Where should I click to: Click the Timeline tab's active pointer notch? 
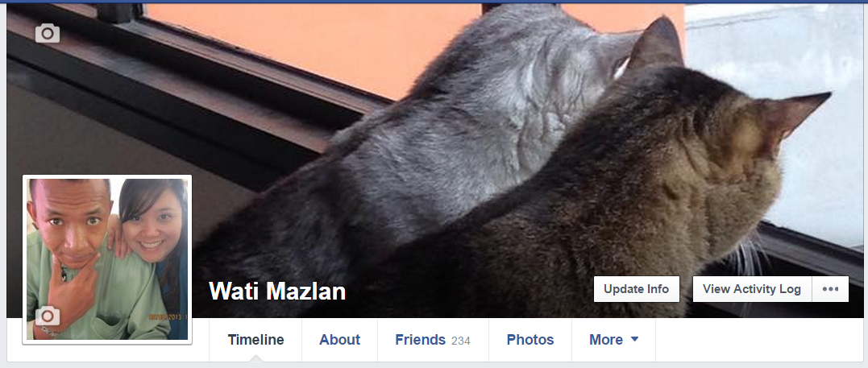point(255,358)
